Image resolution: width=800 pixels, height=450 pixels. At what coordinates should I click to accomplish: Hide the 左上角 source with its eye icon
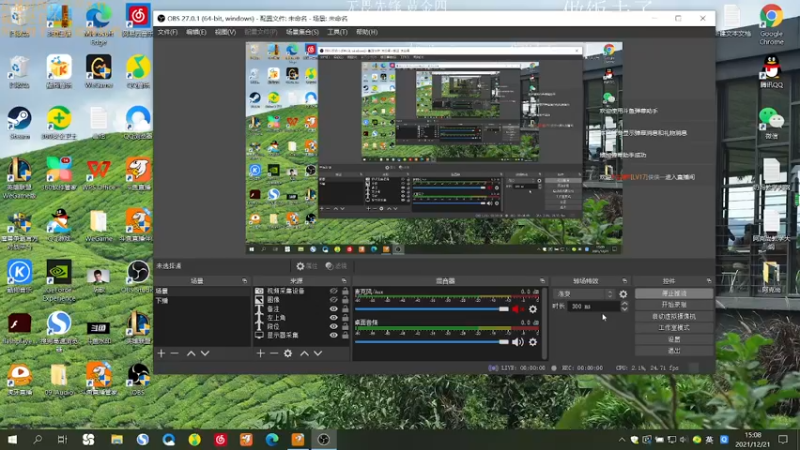pos(333,317)
